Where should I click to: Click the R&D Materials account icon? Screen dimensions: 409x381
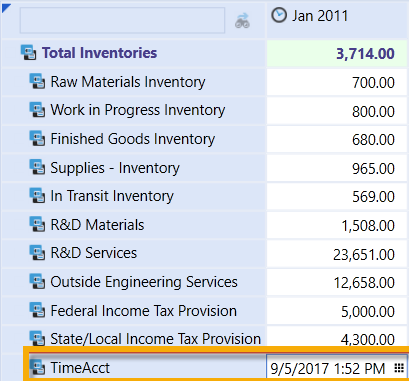pyautogui.click(x=37, y=225)
